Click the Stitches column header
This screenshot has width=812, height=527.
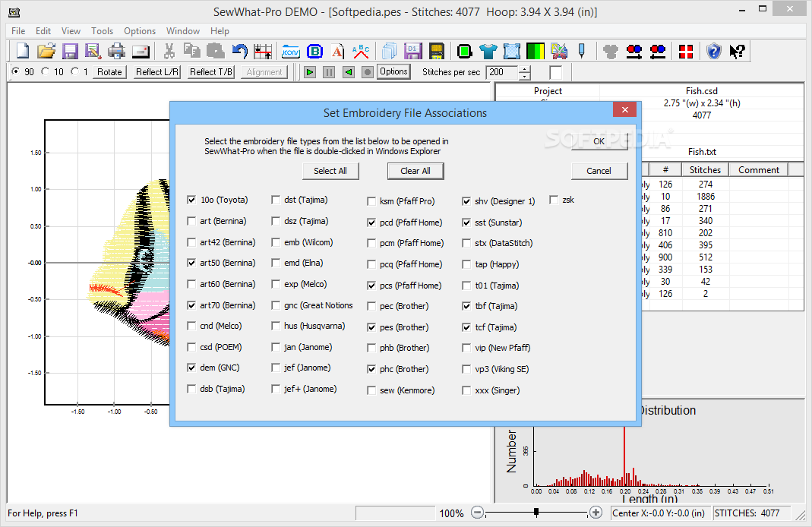point(706,170)
